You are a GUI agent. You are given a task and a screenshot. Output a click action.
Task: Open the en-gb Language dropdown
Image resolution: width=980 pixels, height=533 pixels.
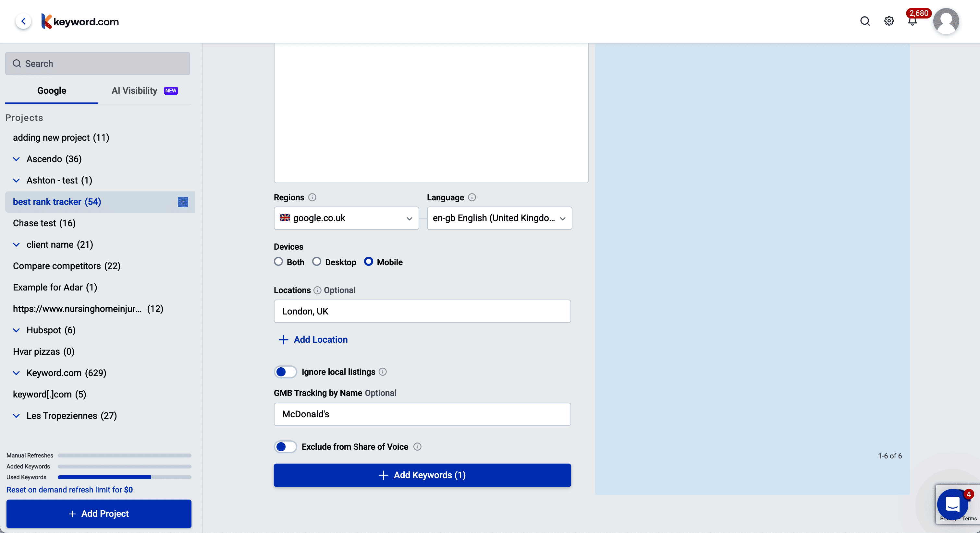coord(499,218)
